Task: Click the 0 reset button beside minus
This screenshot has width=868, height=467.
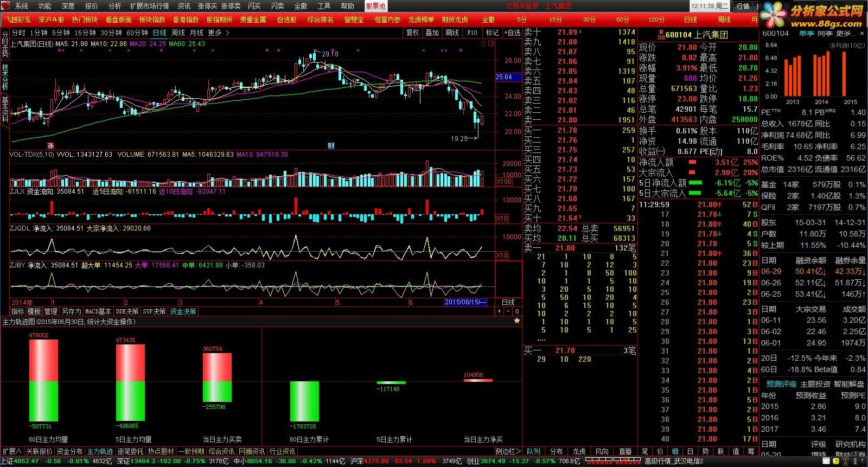Action: [x=518, y=311]
